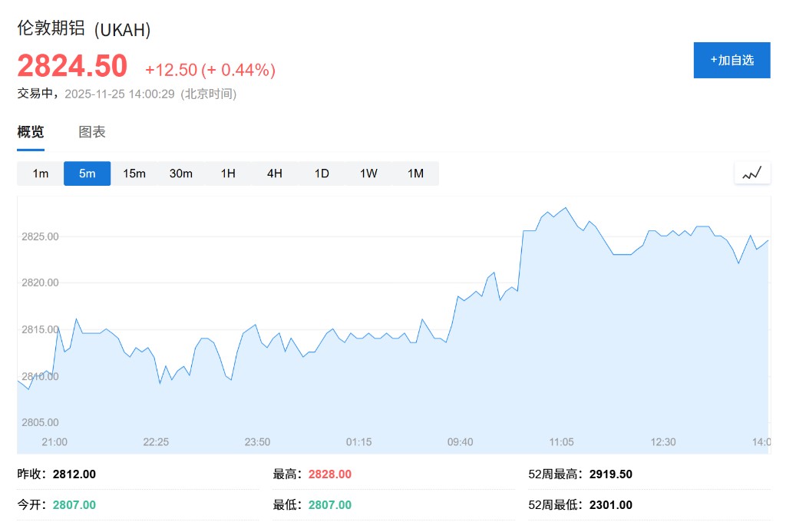Screen dimensions: 786x532
Task: Switch chart to 15m interval
Action: point(134,173)
